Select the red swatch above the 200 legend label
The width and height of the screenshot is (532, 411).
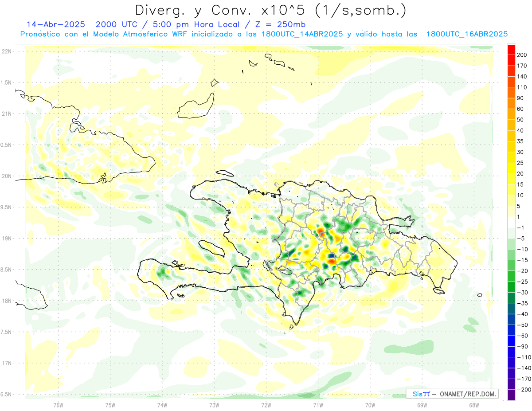click(511, 49)
